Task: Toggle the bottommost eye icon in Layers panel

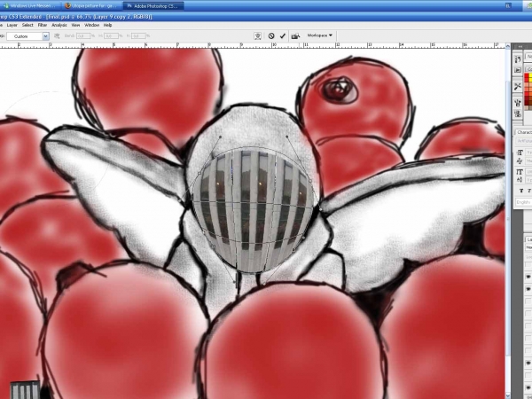Action: pyautogui.click(x=528, y=387)
